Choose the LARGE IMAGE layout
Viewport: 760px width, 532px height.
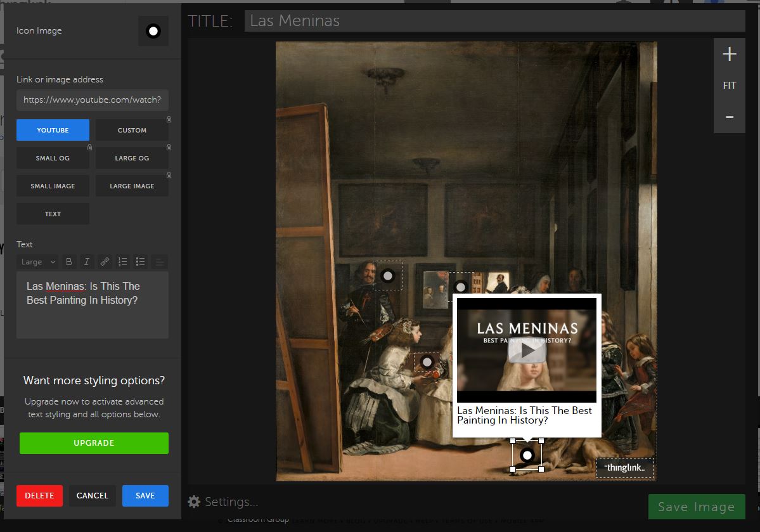[x=132, y=186]
